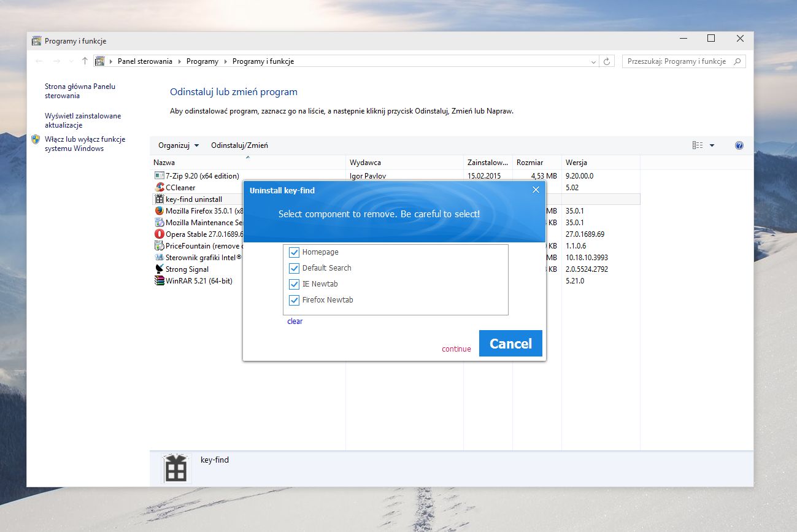
Task: Sort the list by the Rozmiar column
Action: pyautogui.click(x=537, y=163)
